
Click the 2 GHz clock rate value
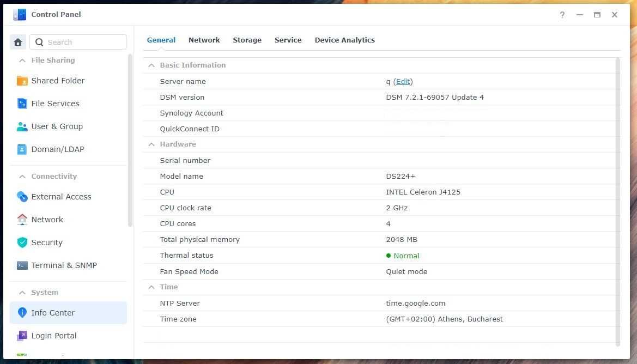(397, 208)
